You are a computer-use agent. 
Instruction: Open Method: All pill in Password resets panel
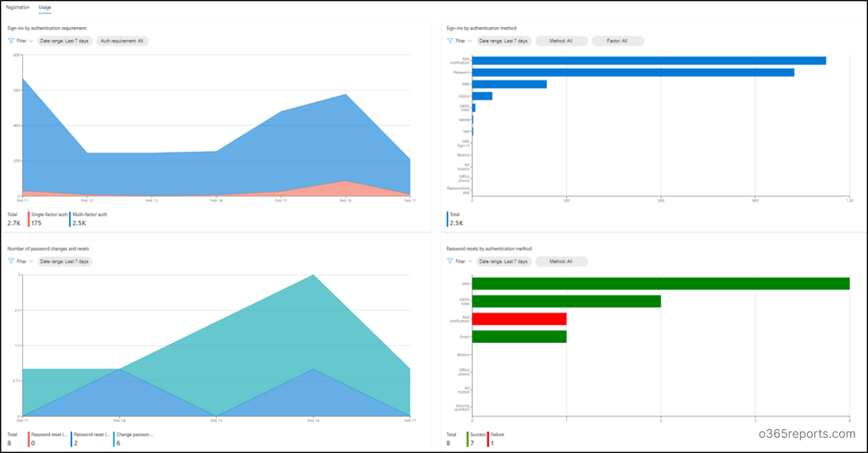click(561, 261)
